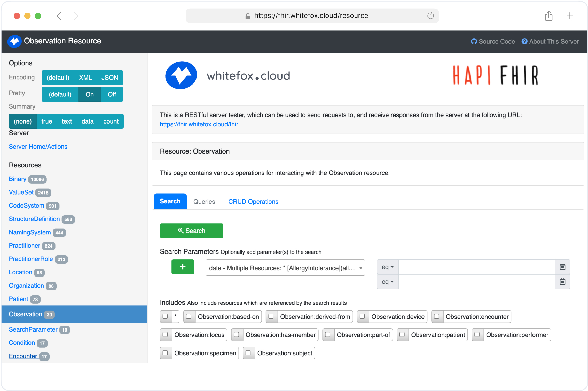Open Server Home/Actions link
Image resolution: width=588 pixels, height=391 pixels.
(x=38, y=147)
